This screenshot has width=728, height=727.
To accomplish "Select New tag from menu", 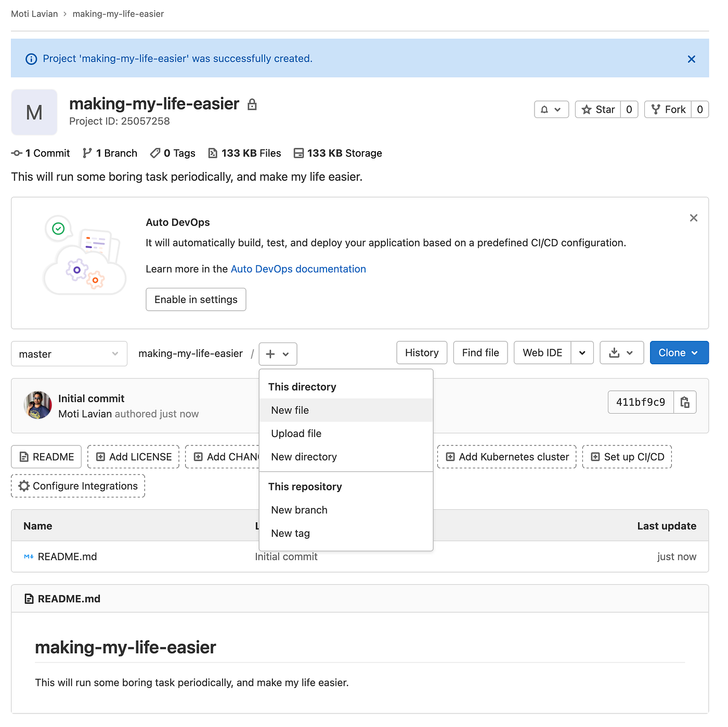I will [x=346, y=534].
